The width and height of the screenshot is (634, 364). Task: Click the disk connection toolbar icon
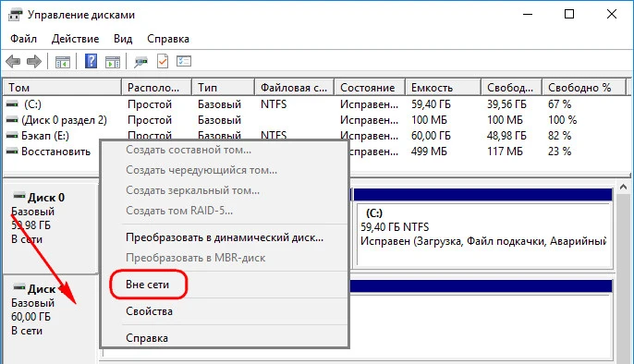click(140, 62)
